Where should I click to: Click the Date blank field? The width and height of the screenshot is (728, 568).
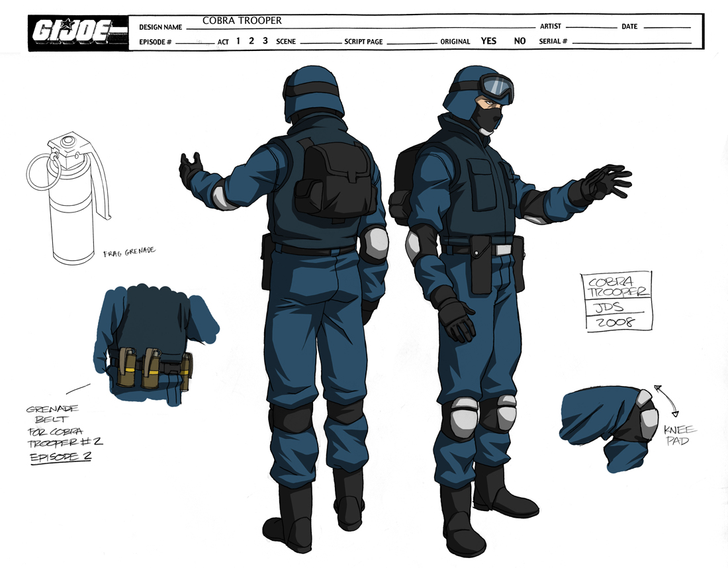(x=666, y=26)
